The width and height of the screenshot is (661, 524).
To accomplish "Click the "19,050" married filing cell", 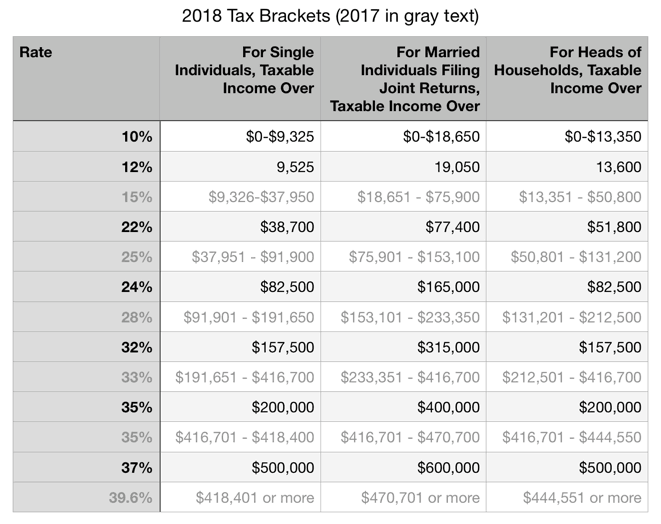I will (x=455, y=167).
